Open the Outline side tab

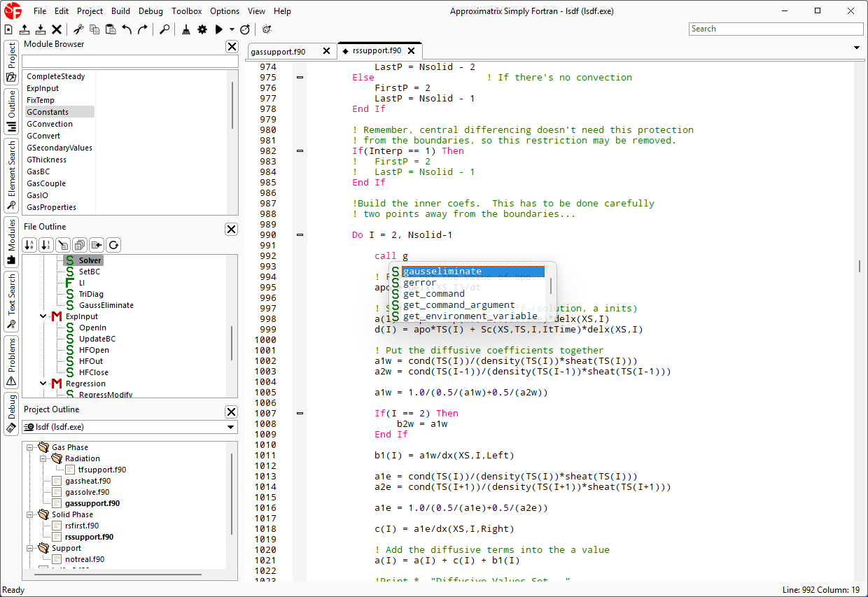pos(11,112)
